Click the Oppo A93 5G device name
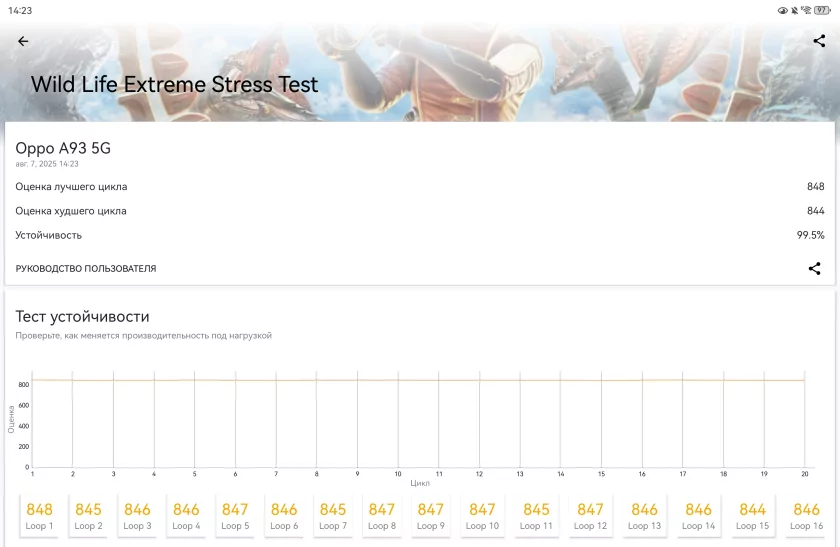The width and height of the screenshot is (840, 547). point(63,148)
